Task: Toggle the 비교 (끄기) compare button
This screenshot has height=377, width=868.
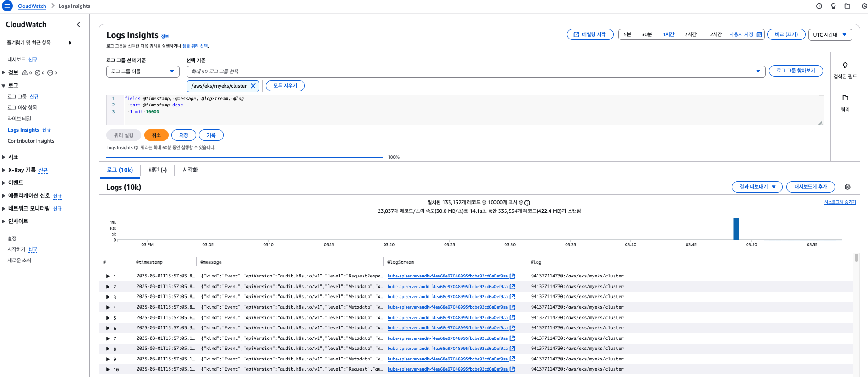Action: [786, 34]
